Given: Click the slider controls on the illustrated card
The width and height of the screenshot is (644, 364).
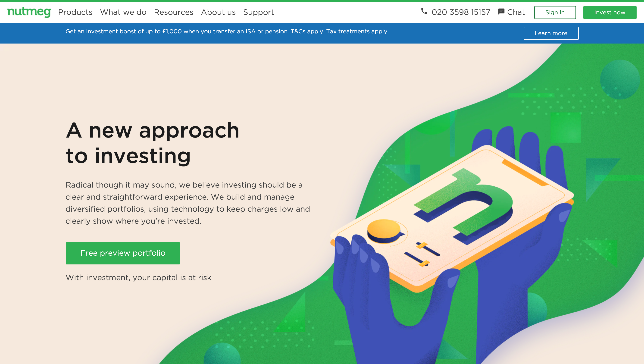Looking at the screenshot, I should click(422, 254).
